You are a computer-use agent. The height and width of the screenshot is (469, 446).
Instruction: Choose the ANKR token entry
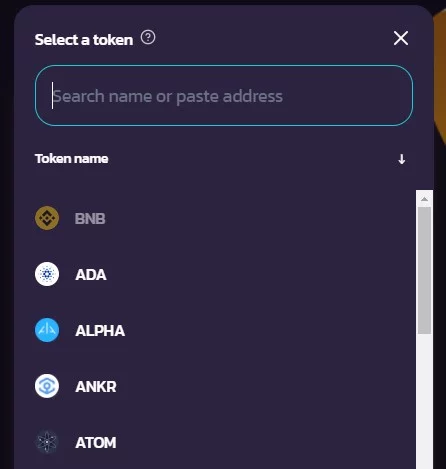(x=96, y=387)
